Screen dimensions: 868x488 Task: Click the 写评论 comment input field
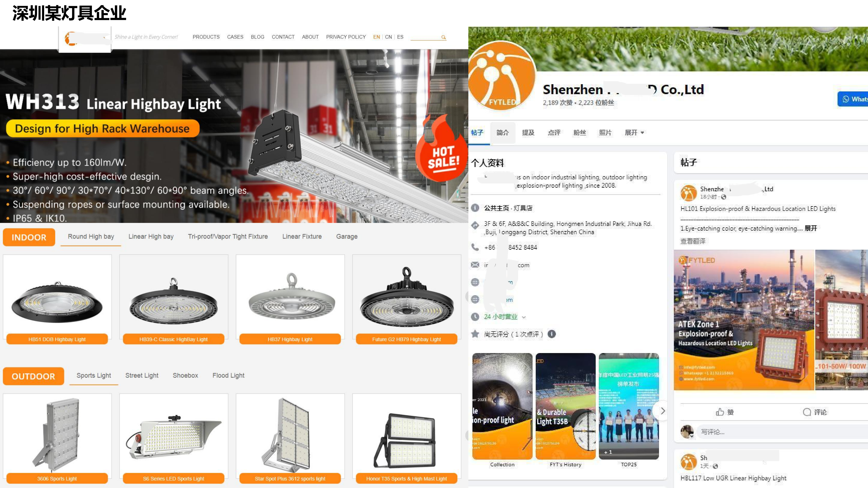click(x=782, y=432)
